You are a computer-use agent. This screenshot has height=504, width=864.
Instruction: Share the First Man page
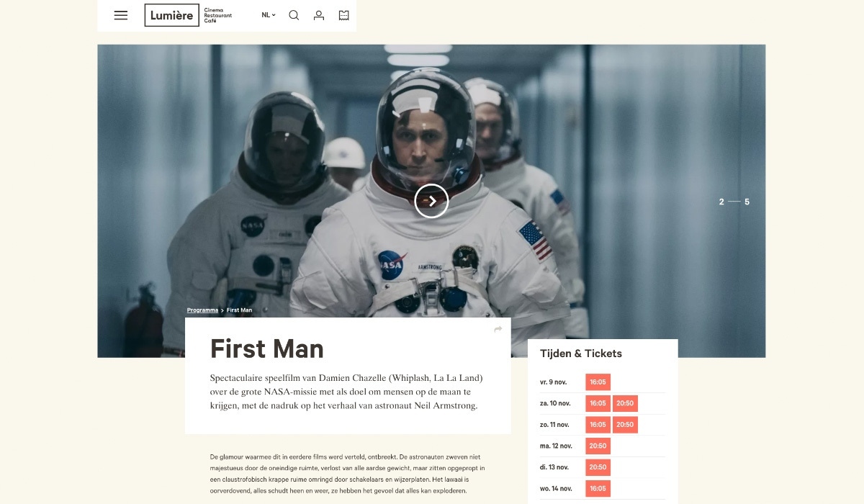pyautogui.click(x=498, y=330)
